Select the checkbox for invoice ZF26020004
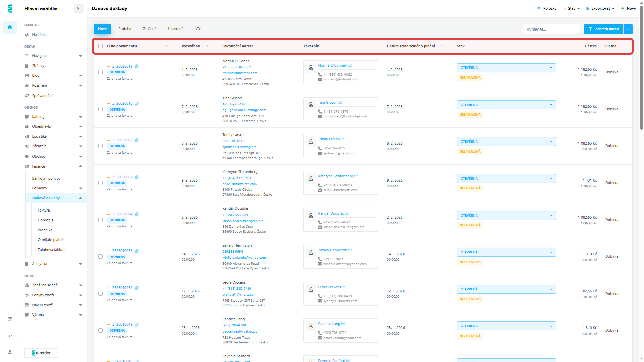This screenshot has height=362, width=644. pos(100,220)
